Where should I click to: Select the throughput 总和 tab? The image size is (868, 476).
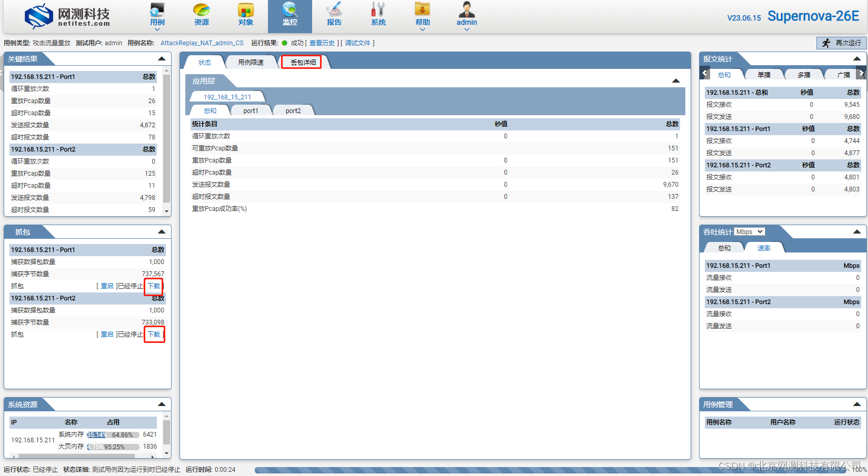pyautogui.click(x=724, y=248)
